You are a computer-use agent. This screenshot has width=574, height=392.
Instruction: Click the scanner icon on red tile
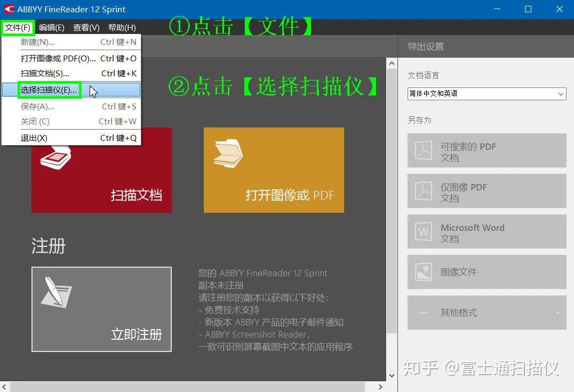(55, 157)
